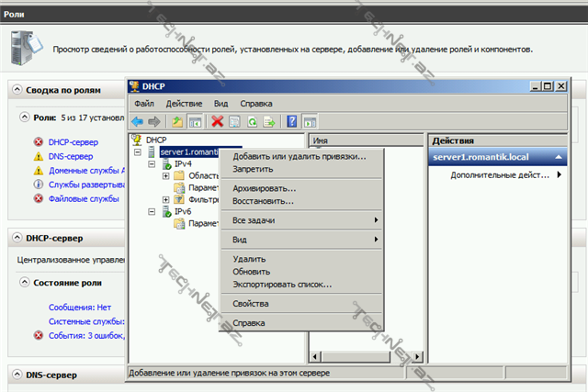The image size is (588, 392).
Task: Expand the Фильтры tree node under IPv4
Action: coord(165,199)
